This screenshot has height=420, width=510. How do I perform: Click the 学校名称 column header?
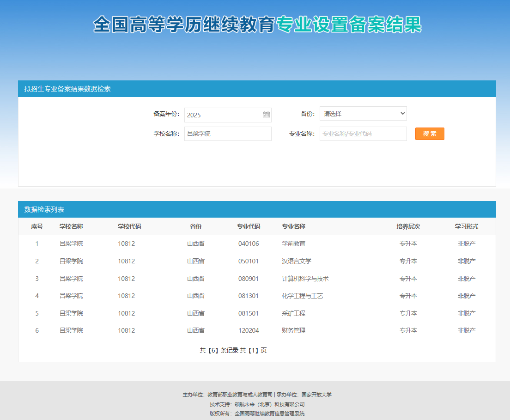pyautogui.click(x=71, y=226)
